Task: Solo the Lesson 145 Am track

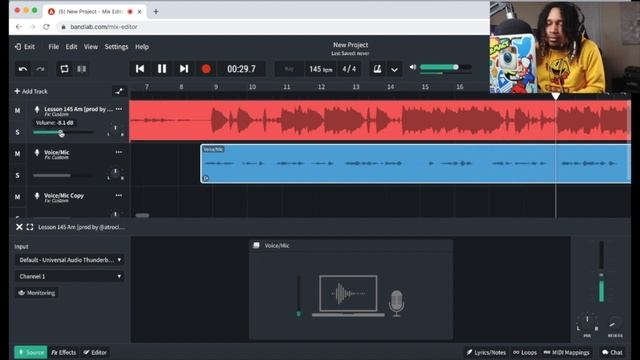Action: (x=18, y=132)
